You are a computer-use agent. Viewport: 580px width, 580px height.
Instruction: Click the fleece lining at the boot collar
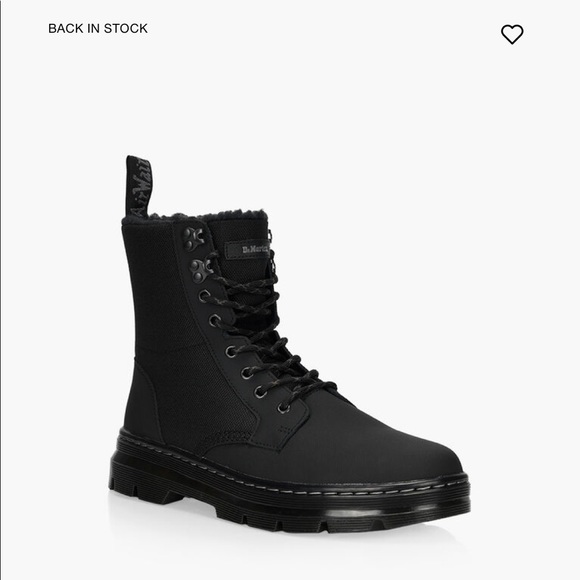pyautogui.click(x=196, y=217)
